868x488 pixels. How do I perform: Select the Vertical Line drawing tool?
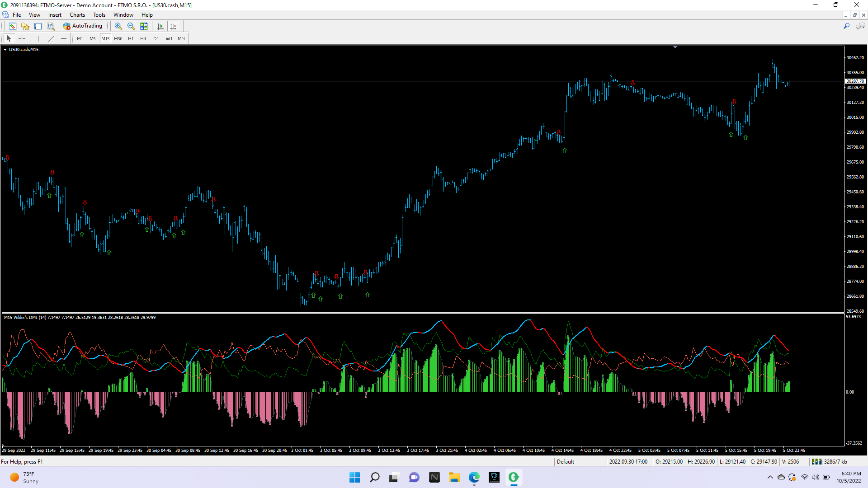click(38, 39)
